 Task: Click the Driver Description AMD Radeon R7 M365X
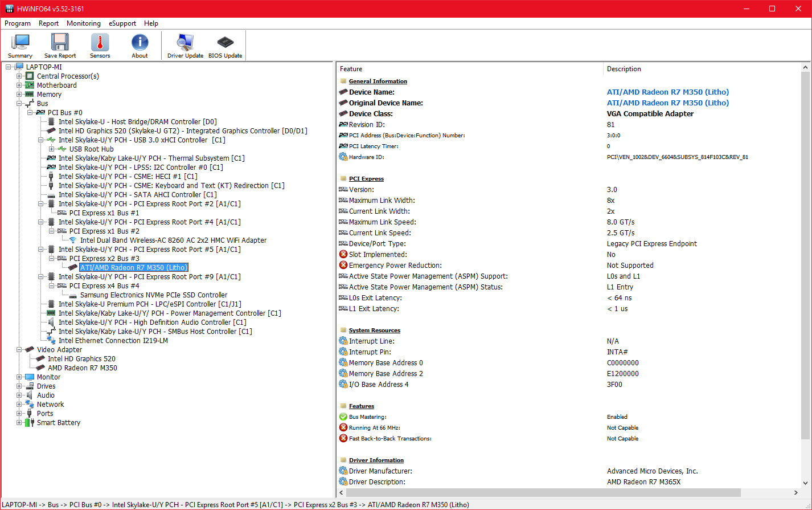click(644, 482)
